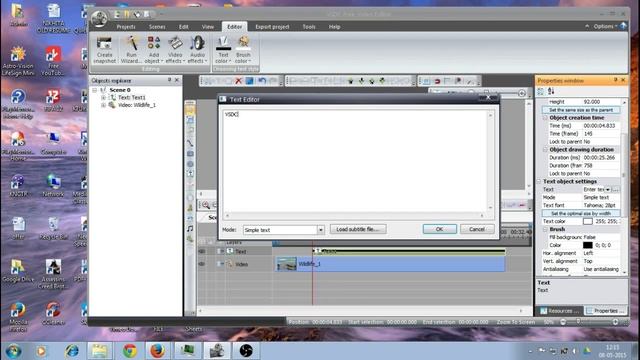Expand the Video: Wildlife_1 tree node
Screen dimensions: 640x360
103,105
